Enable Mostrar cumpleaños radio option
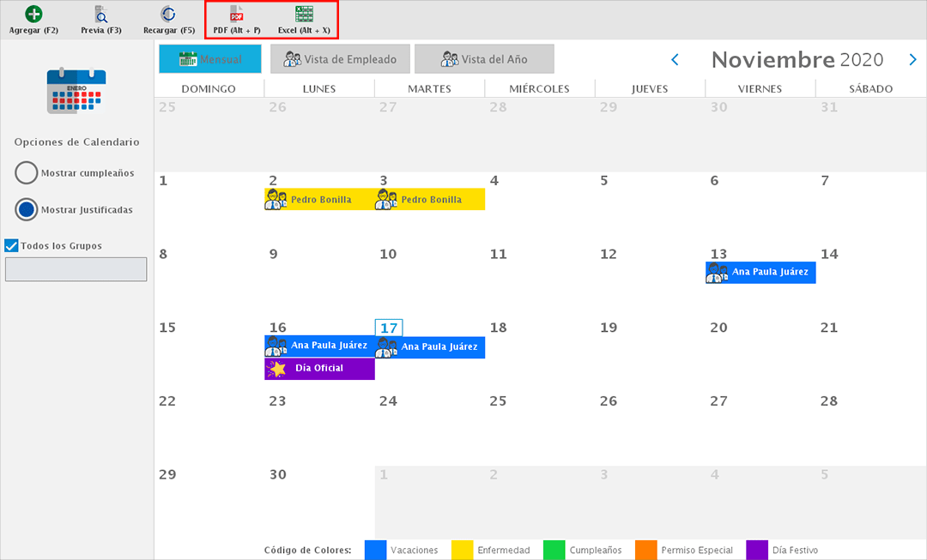 [27, 173]
